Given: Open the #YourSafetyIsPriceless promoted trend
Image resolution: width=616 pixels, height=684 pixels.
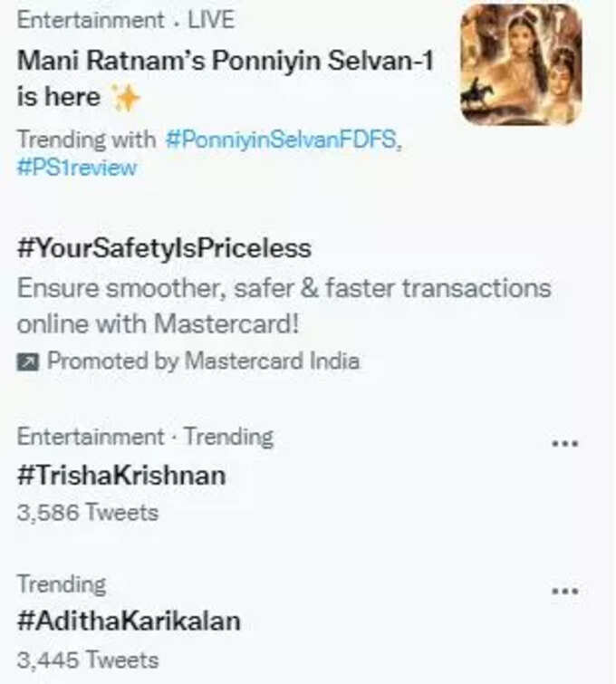Looking at the screenshot, I should (164, 248).
